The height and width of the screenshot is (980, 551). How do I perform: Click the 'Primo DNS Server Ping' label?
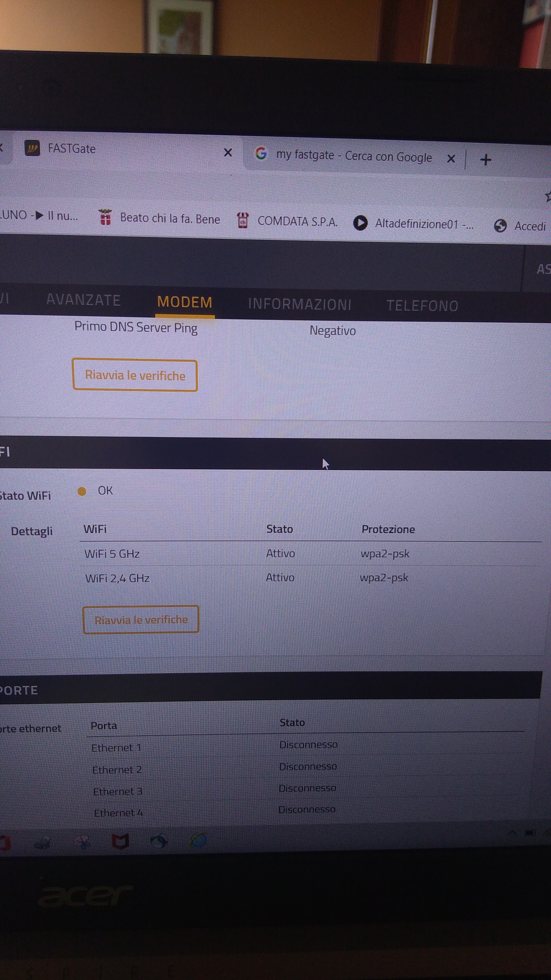click(136, 327)
